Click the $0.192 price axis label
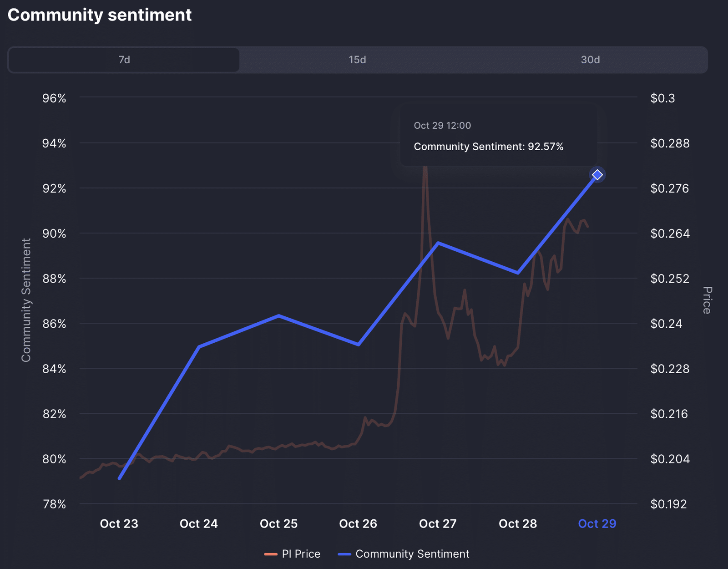Screen dimensions: 728x569 (x=668, y=504)
